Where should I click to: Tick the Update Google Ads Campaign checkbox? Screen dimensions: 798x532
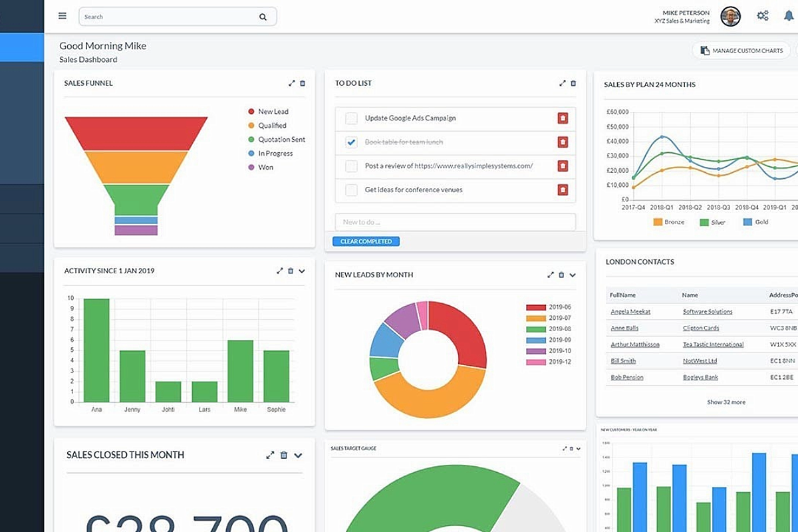coord(351,118)
